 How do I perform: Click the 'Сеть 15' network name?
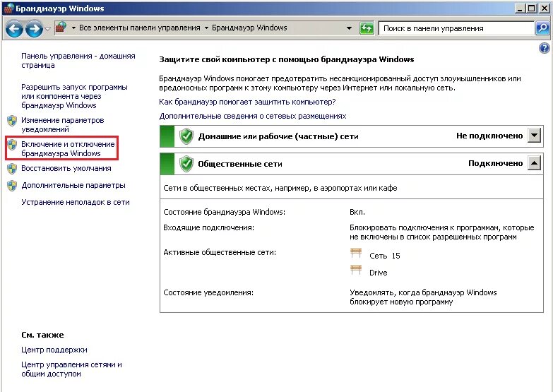(385, 256)
